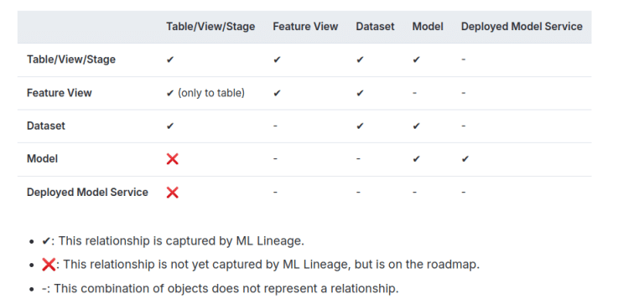Select the Deployed Model Service column header
644x304 pixels.
522,27
